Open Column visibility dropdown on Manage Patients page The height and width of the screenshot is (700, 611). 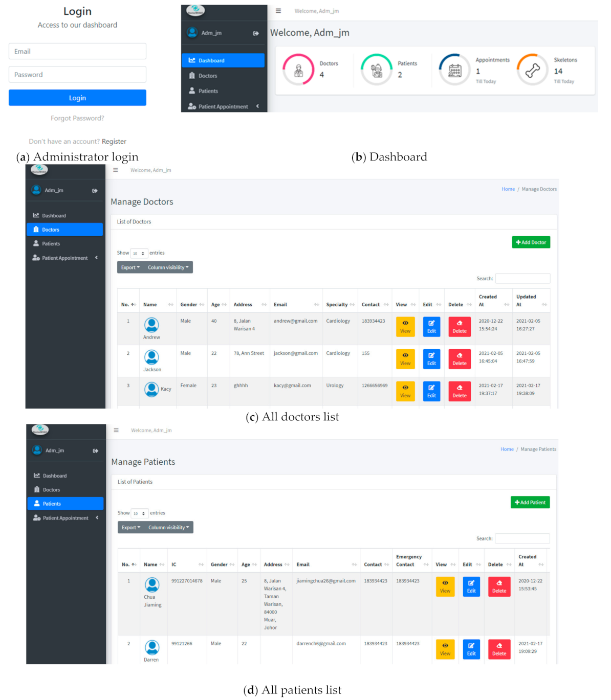click(x=168, y=527)
